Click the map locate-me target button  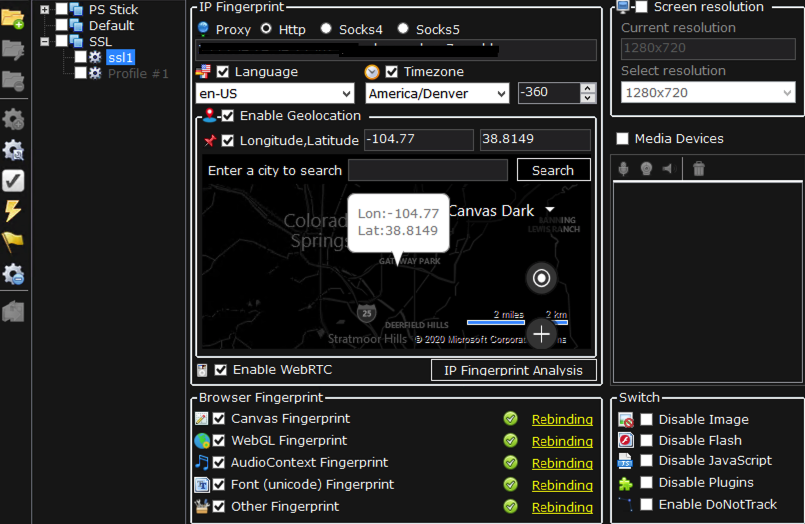click(x=541, y=278)
